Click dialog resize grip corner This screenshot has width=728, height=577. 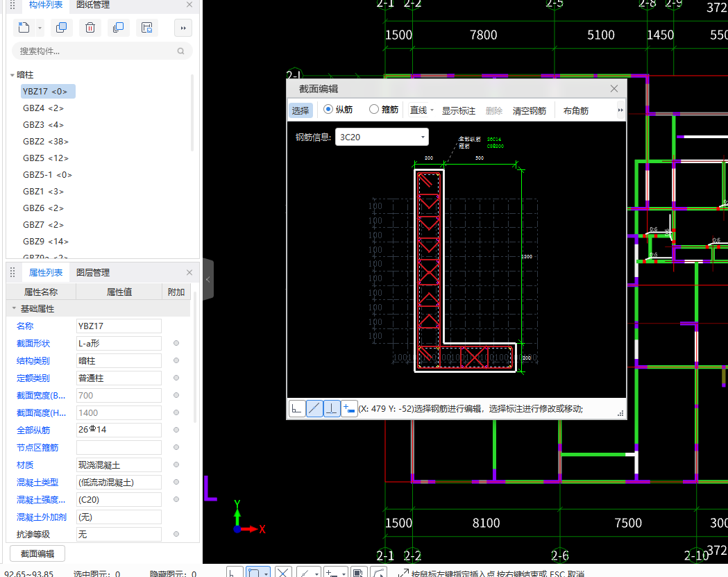click(x=620, y=413)
